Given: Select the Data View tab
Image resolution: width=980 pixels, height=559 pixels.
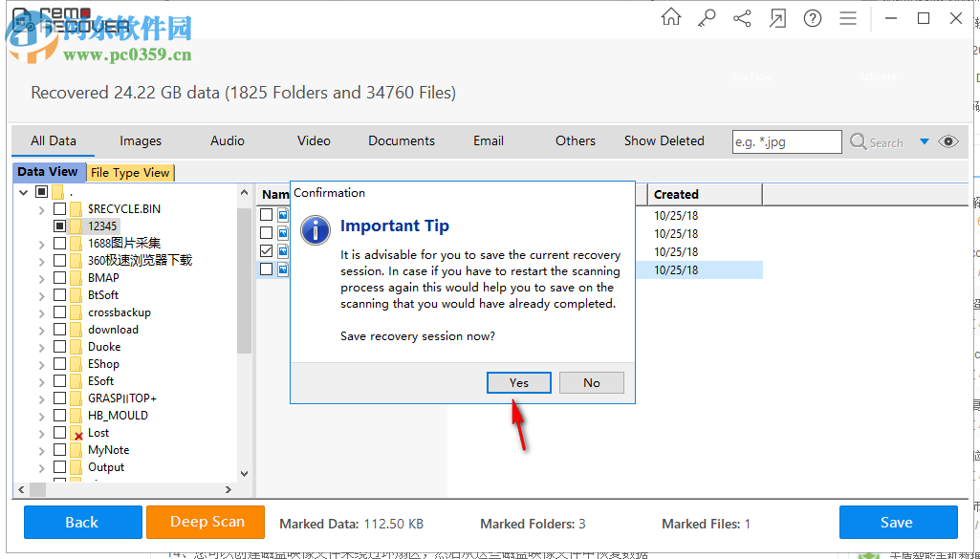Looking at the screenshot, I should (x=48, y=172).
